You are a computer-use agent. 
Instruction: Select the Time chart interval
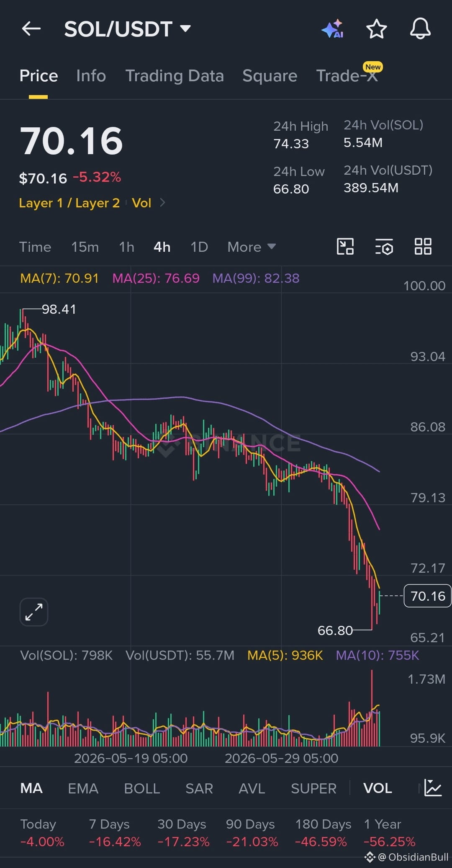[35, 247]
